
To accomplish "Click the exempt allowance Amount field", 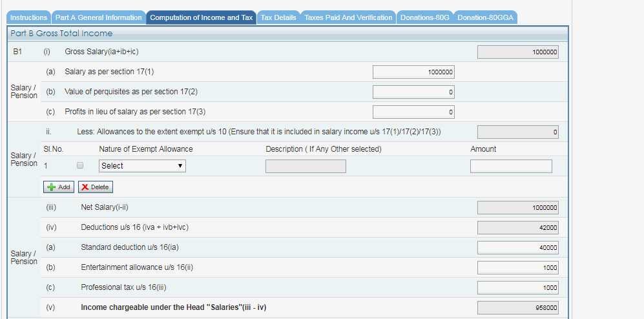I will point(511,167).
